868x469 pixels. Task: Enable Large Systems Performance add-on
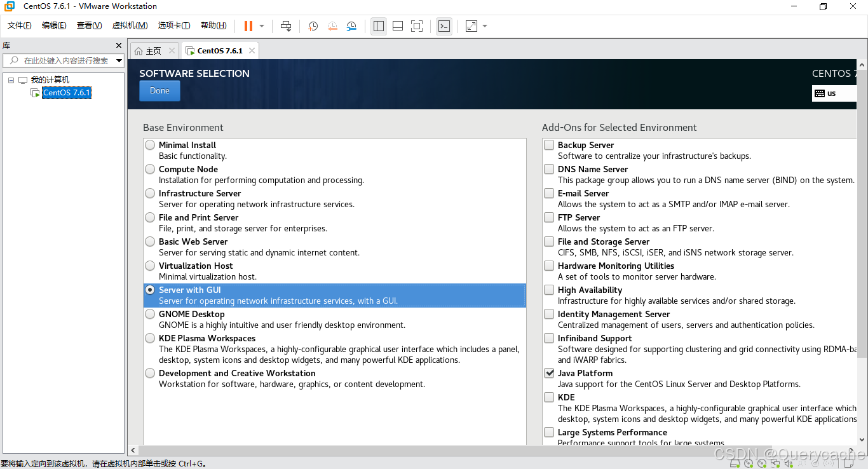coord(549,432)
